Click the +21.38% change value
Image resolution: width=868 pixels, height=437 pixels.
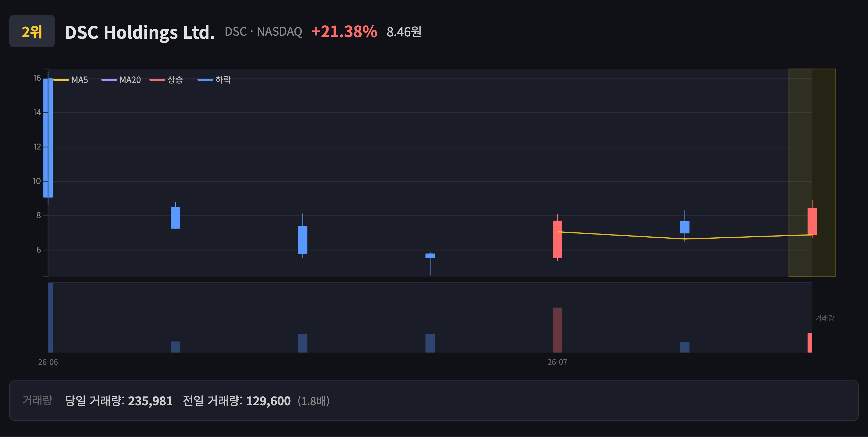(x=344, y=32)
